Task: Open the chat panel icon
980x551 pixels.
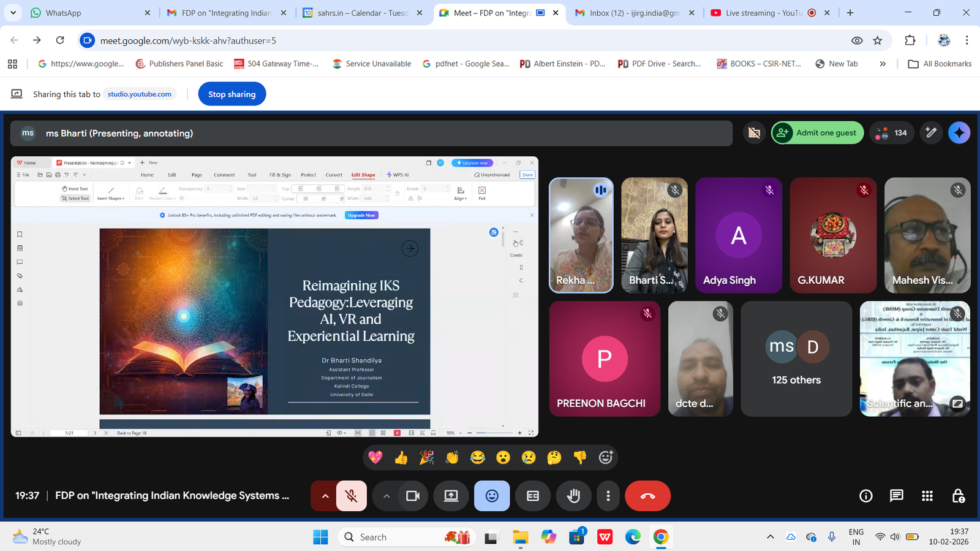Action: point(896,496)
